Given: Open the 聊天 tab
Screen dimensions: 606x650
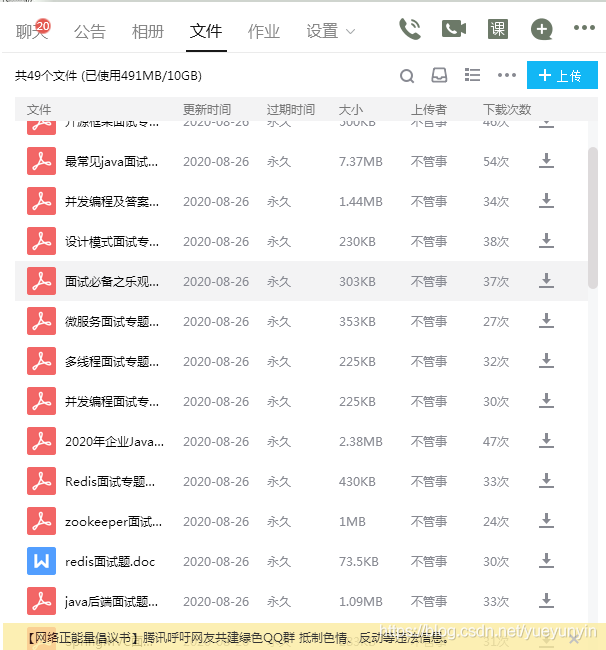Looking at the screenshot, I should (x=32, y=32).
